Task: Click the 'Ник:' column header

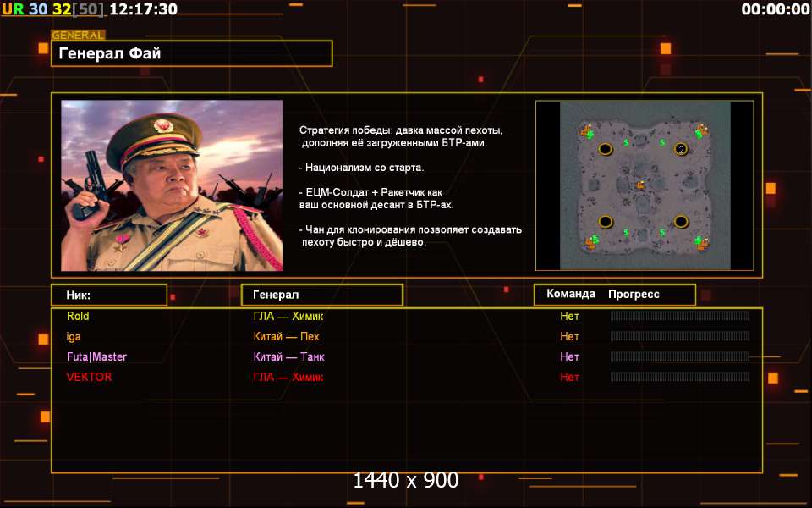Action: [x=109, y=295]
